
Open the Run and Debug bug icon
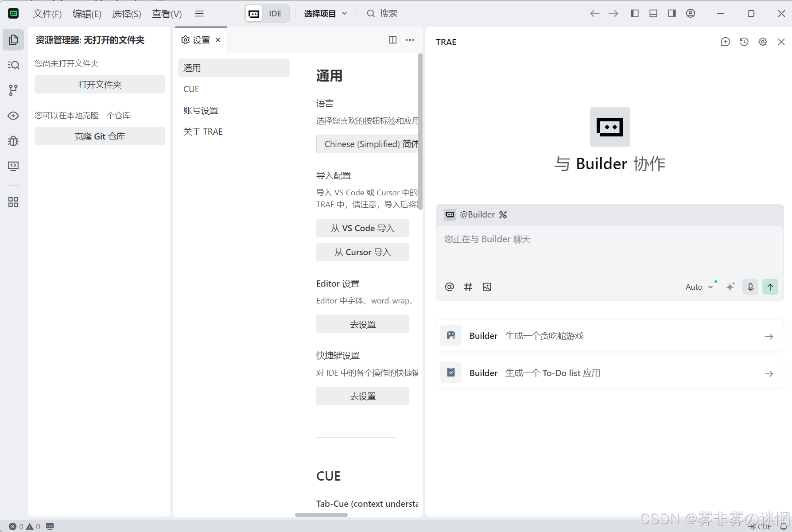(13, 141)
